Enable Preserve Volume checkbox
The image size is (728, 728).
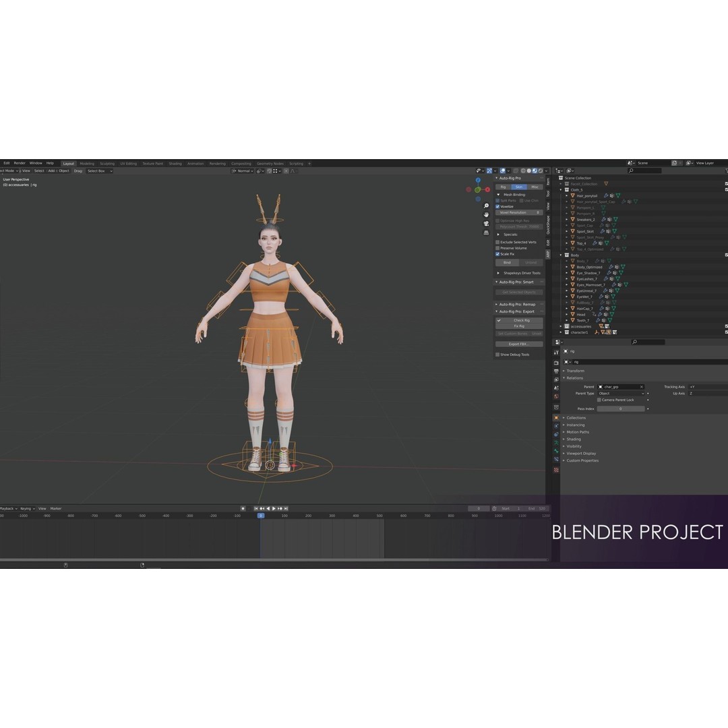tap(497, 248)
